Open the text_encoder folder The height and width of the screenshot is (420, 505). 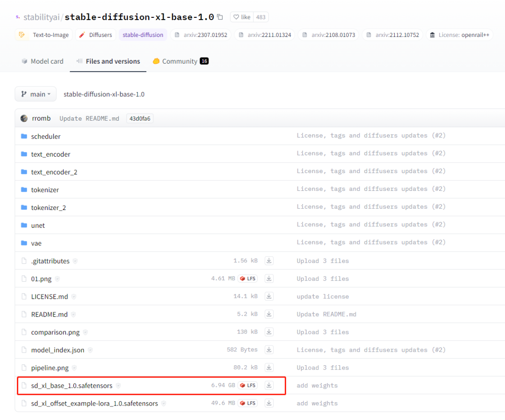50,154
